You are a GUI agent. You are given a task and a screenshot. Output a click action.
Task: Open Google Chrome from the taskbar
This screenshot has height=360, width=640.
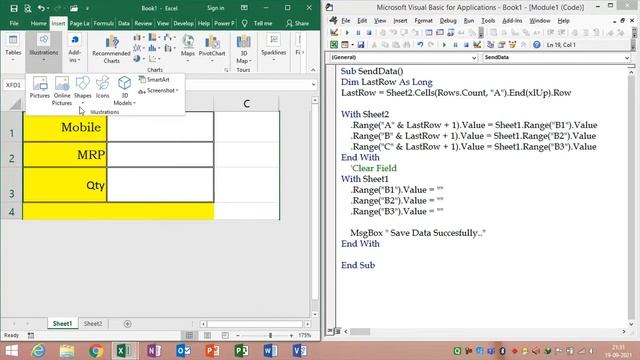pos(96,351)
